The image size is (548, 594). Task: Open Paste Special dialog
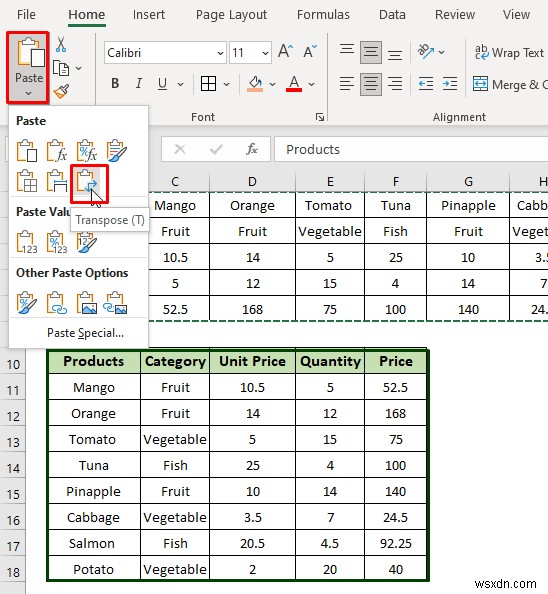(85, 333)
